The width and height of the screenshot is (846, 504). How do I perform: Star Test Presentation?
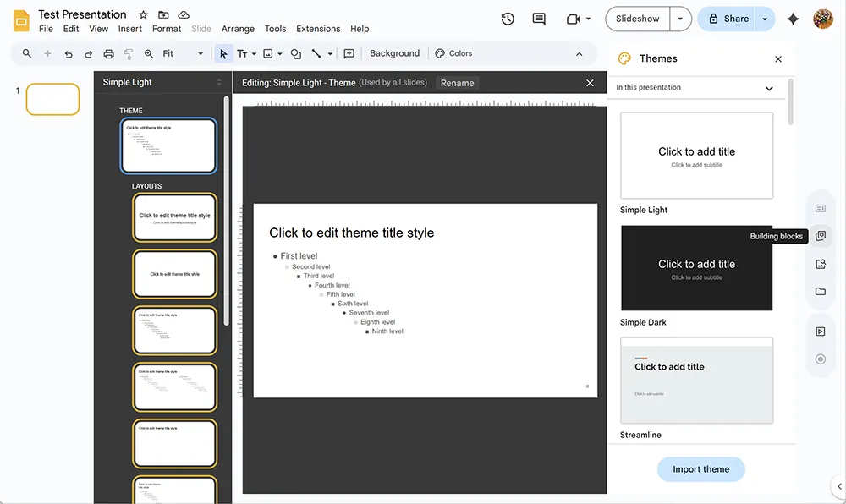click(x=143, y=14)
